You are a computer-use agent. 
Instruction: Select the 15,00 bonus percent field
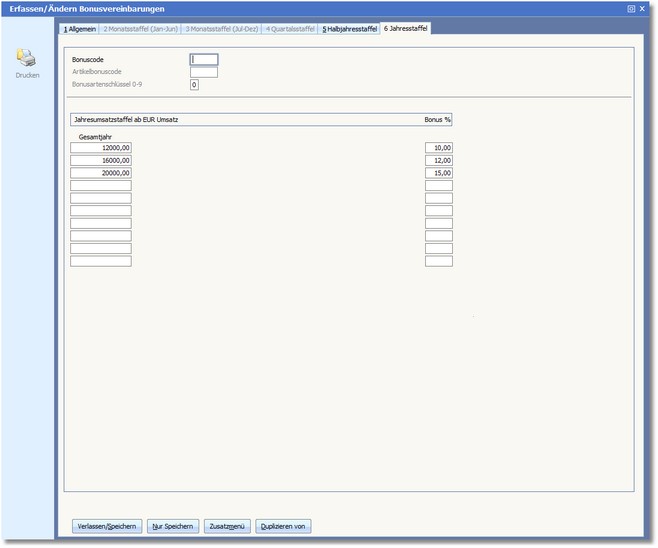coord(438,173)
